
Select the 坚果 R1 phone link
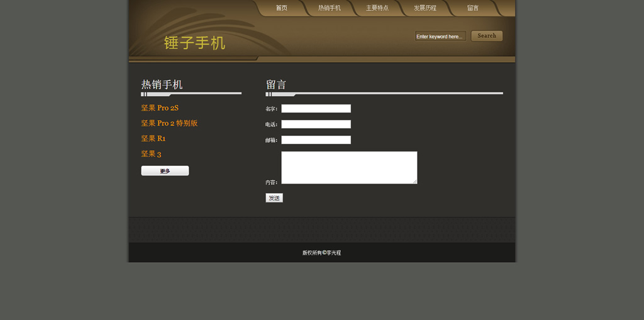tap(153, 138)
